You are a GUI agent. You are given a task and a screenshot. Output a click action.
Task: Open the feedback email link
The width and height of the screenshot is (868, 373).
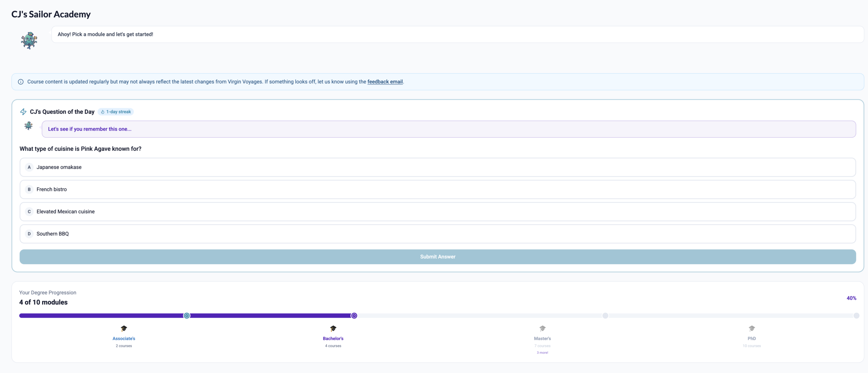[x=385, y=82]
